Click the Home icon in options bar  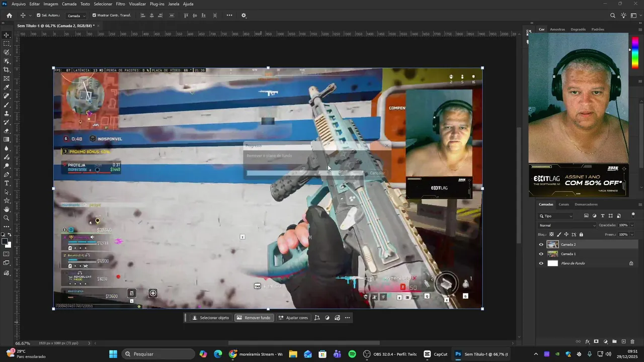(x=9, y=16)
